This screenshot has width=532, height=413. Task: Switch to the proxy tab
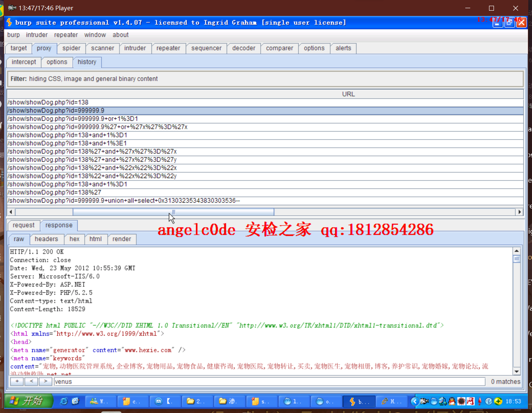click(44, 48)
